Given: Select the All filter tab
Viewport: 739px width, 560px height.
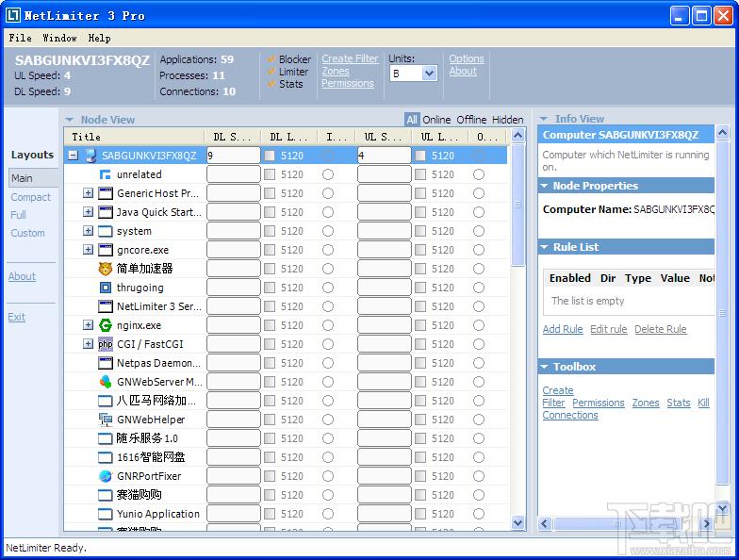Looking at the screenshot, I should (412, 120).
